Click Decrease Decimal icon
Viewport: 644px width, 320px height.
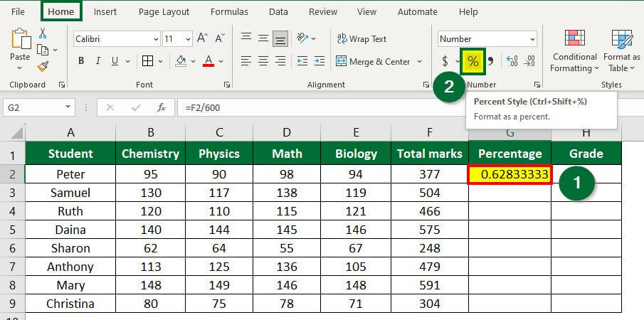coord(529,62)
